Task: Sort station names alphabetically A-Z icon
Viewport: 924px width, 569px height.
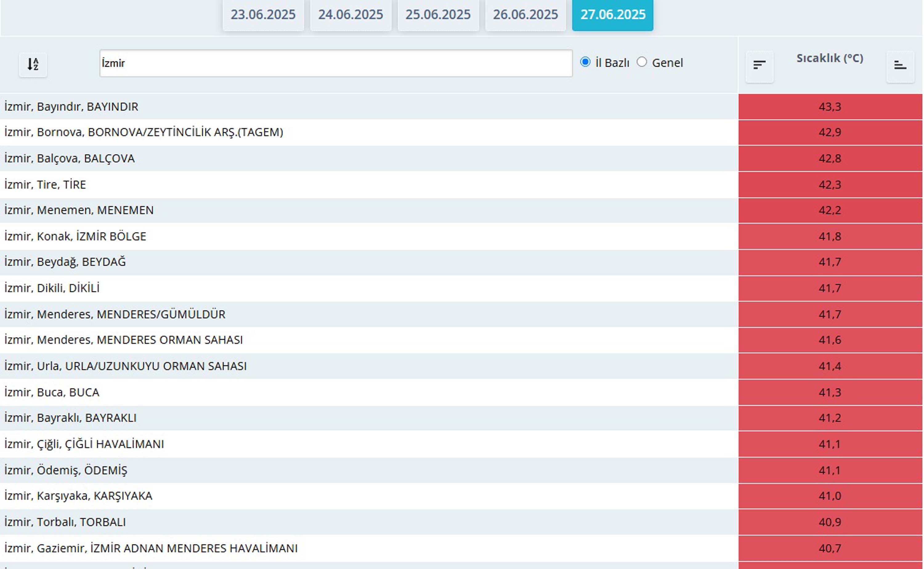Action: click(33, 65)
